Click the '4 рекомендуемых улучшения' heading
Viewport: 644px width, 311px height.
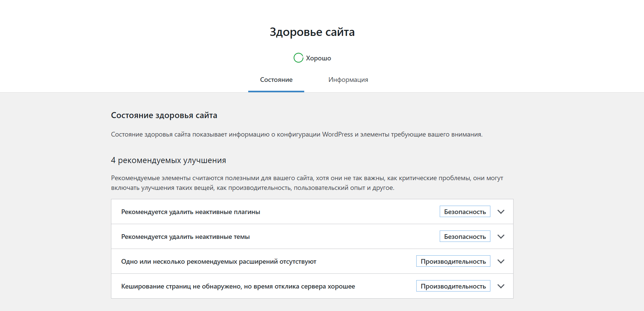[168, 160]
